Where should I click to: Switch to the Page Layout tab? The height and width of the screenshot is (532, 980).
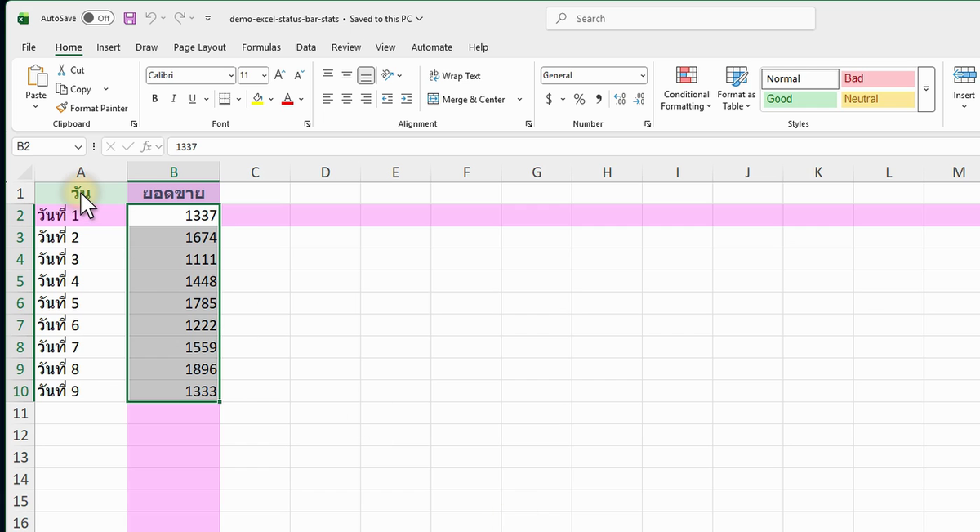coord(200,47)
